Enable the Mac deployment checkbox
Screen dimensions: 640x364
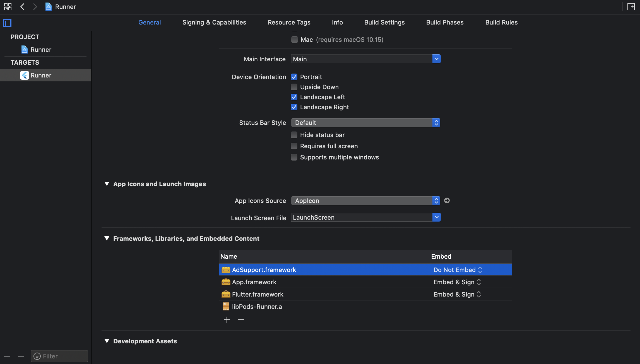click(x=295, y=40)
